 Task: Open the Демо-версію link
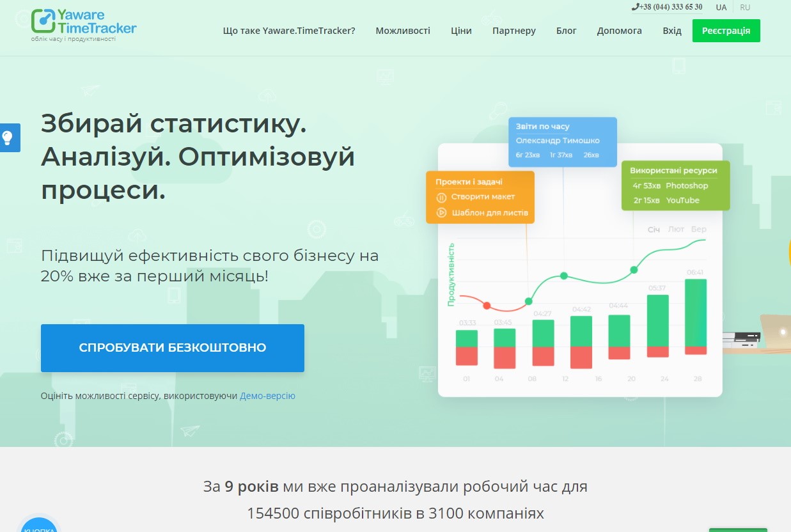click(267, 396)
